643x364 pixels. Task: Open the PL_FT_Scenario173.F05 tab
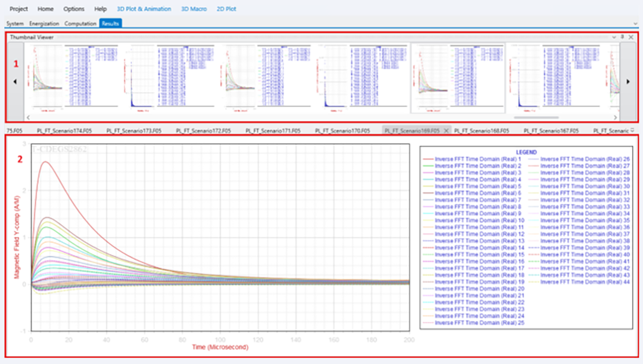(x=133, y=131)
